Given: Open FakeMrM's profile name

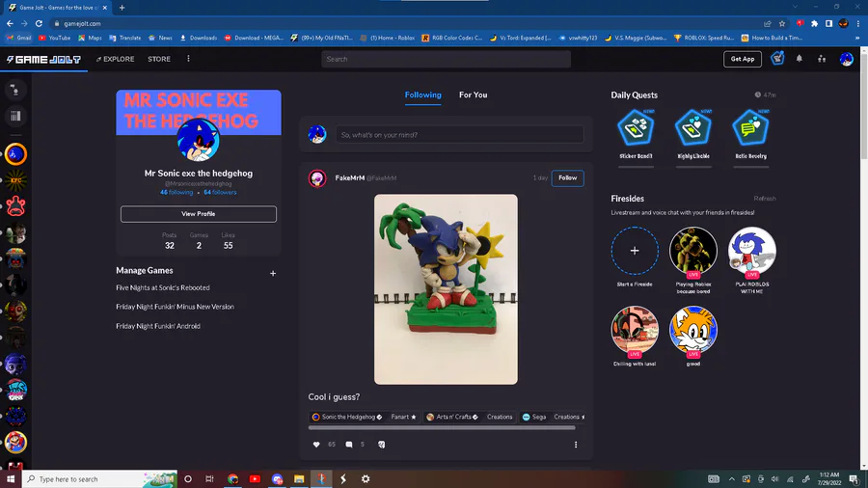Looking at the screenshot, I should (350, 178).
